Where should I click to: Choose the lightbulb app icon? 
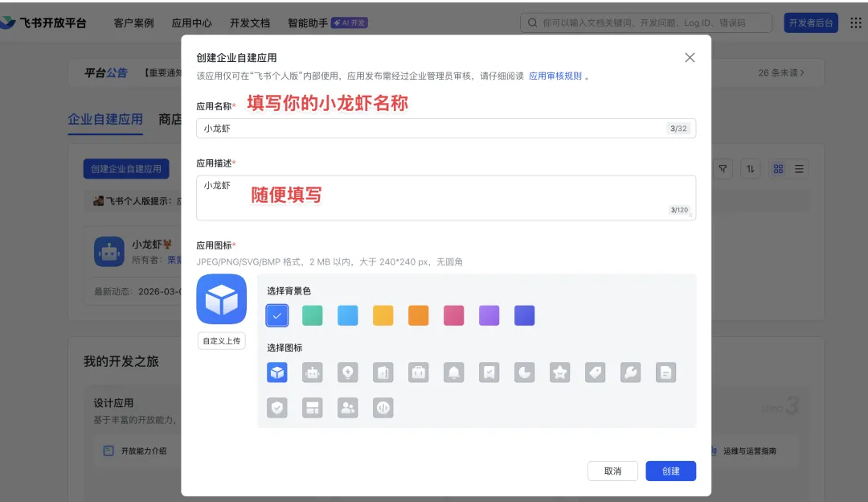point(348,372)
